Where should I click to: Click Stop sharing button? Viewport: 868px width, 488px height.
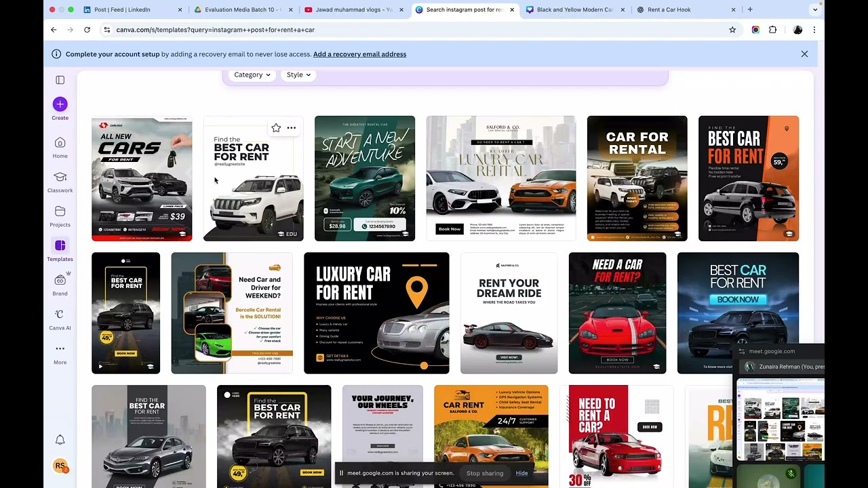point(485,473)
